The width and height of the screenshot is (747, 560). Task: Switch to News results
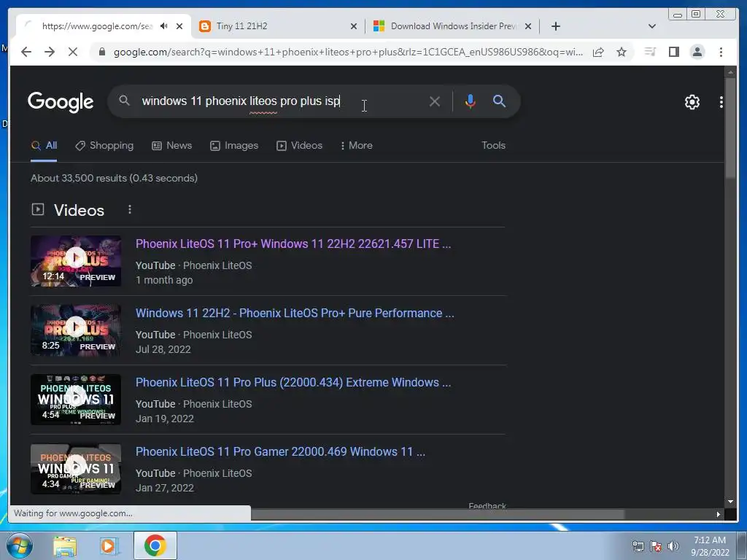172,146
